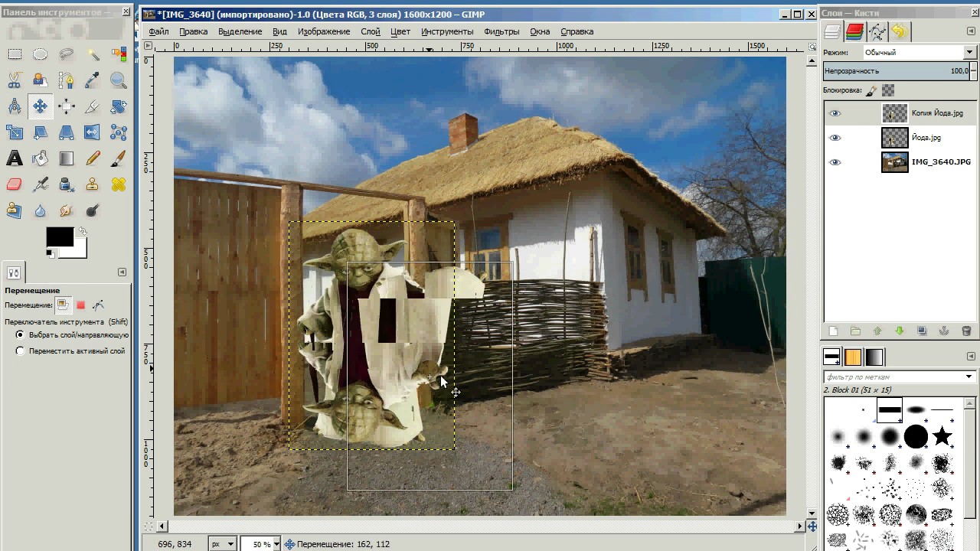
Task: Open the Правка menu
Action: tap(193, 31)
